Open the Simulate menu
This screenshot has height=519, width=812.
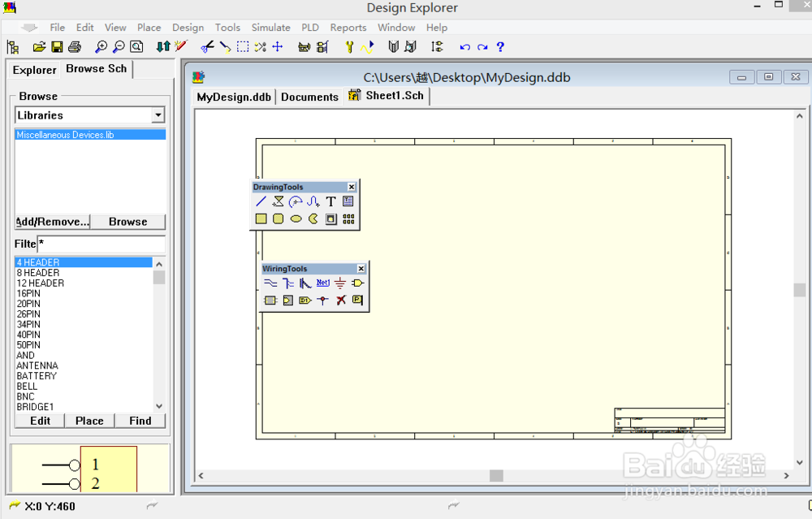pyautogui.click(x=271, y=28)
